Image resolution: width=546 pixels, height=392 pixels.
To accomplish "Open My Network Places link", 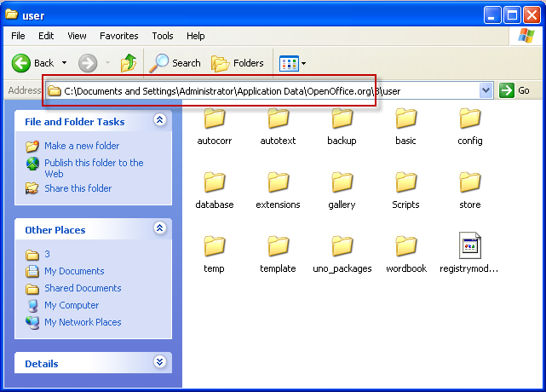I will pyautogui.click(x=83, y=322).
